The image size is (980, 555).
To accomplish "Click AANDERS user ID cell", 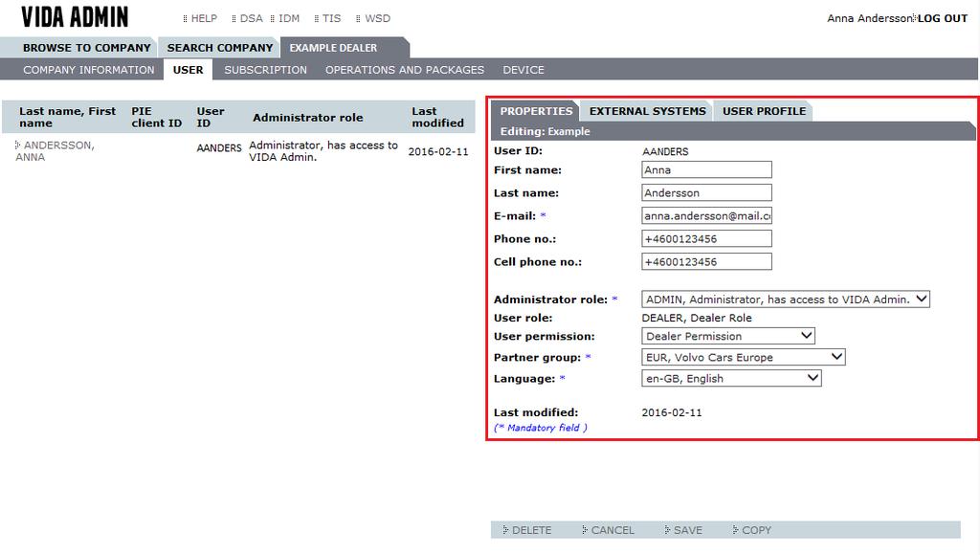I will tap(219, 148).
